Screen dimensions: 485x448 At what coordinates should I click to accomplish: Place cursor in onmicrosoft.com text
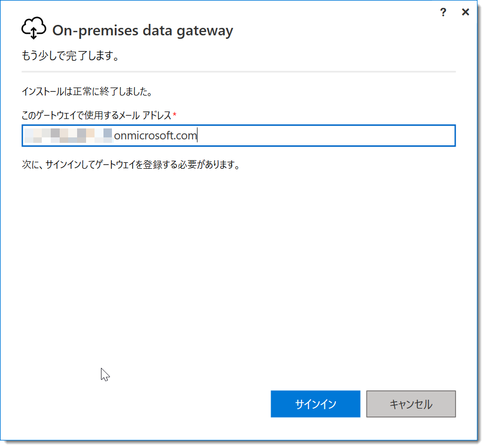coord(155,135)
